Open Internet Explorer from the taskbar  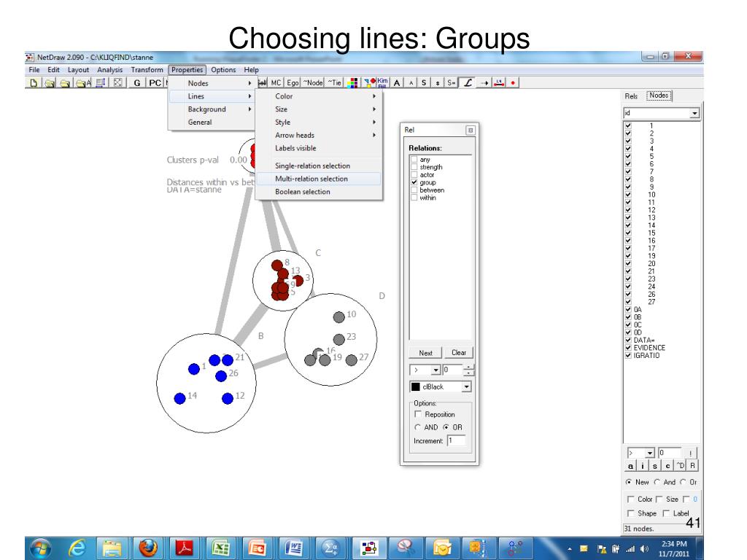pos(77,548)
